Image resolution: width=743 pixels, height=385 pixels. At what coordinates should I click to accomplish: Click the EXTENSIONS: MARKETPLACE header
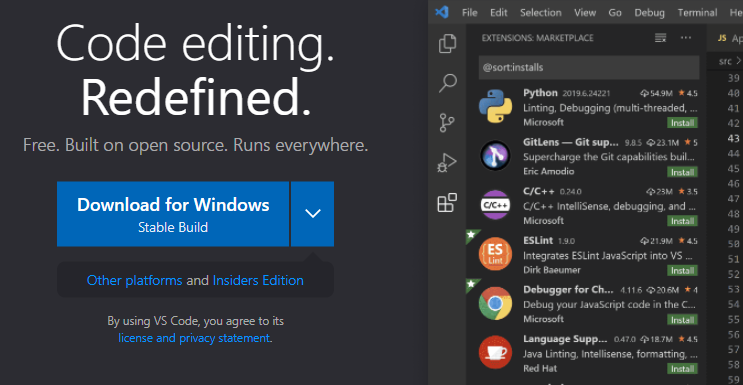click(x=537, y=38)
